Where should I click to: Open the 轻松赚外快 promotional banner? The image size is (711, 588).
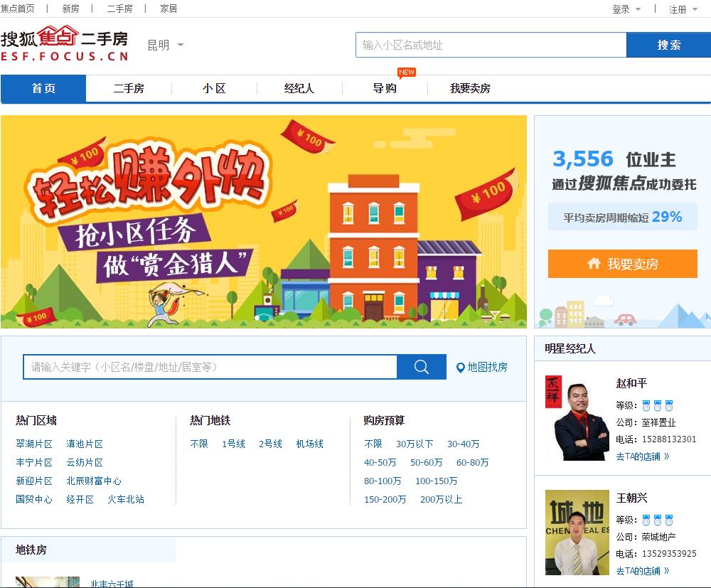point(264,222)
